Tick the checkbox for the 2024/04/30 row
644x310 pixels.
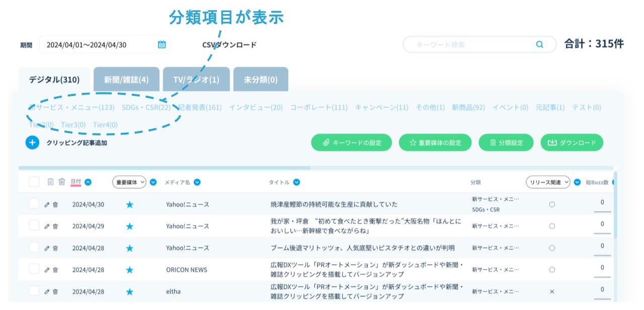pos(34,204)
